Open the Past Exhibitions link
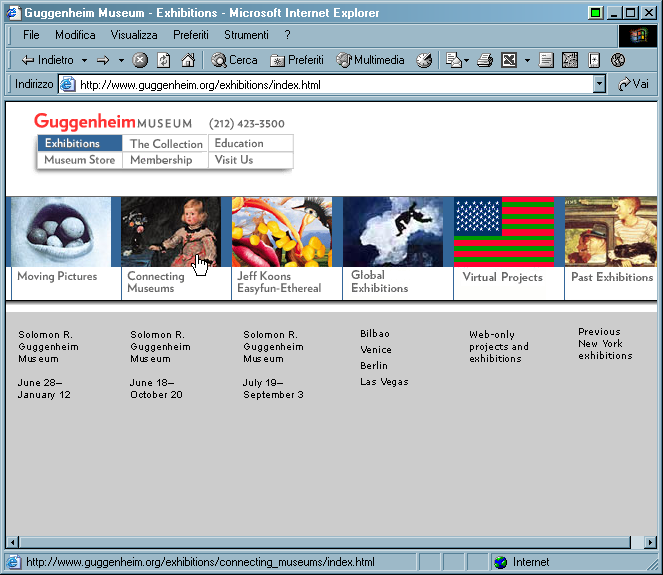Image resolution: width=663 pixels, height=575 pixels. (x=612, y=277)
